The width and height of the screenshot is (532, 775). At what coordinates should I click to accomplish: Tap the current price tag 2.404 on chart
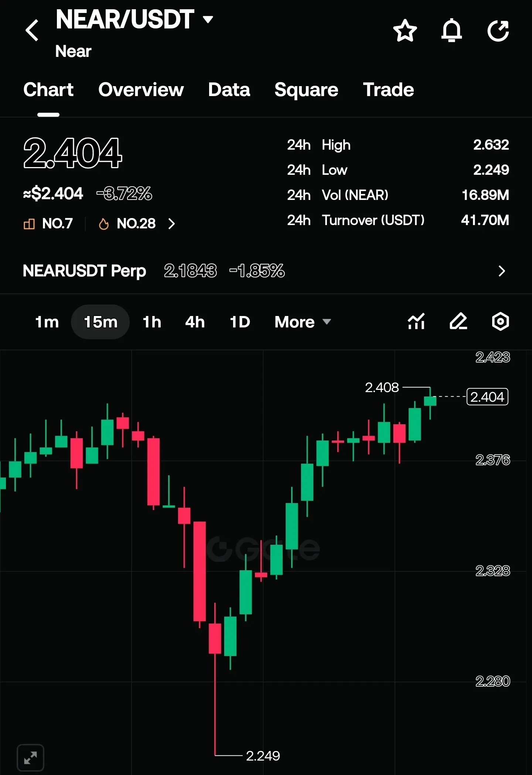click(x=487, y=397)
